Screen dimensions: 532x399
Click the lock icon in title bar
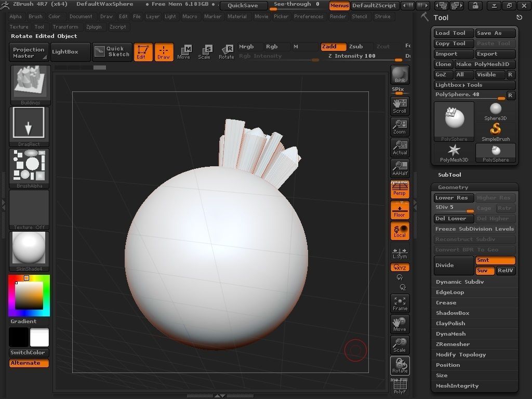[475, 6]
